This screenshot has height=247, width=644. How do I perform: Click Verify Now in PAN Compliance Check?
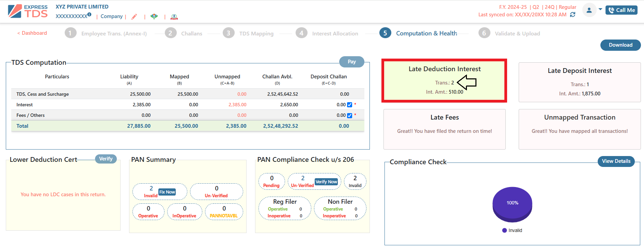(326, 182)
